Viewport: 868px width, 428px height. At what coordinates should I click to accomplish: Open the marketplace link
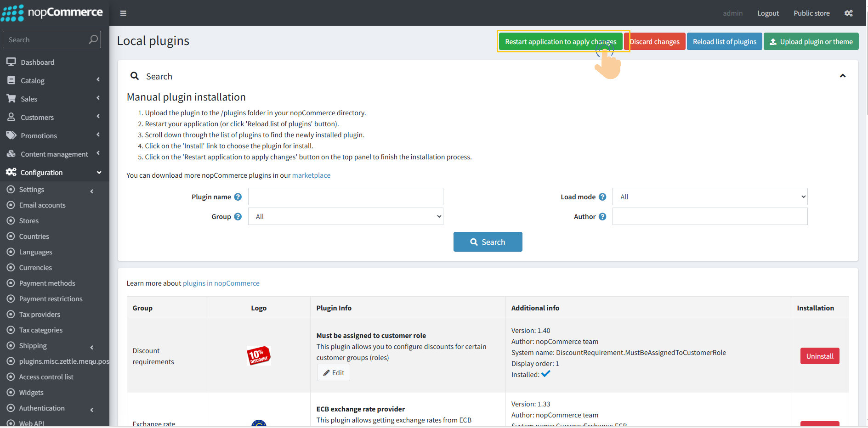(311, 175)
